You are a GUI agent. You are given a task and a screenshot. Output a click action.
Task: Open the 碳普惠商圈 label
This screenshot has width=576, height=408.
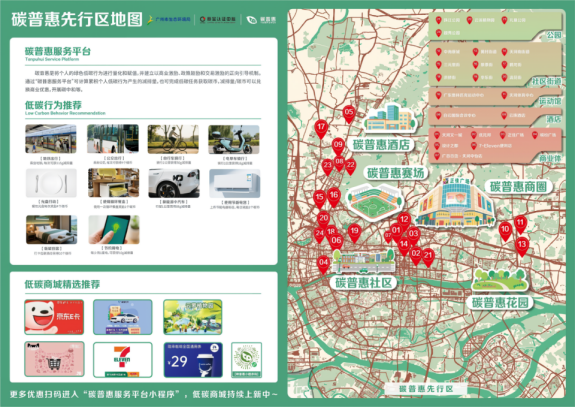coord(518,187)
